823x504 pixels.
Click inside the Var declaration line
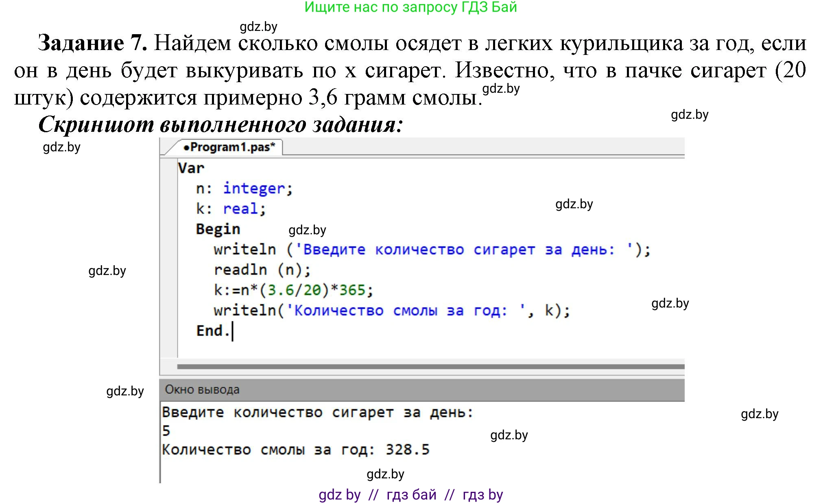pos(191,168)
